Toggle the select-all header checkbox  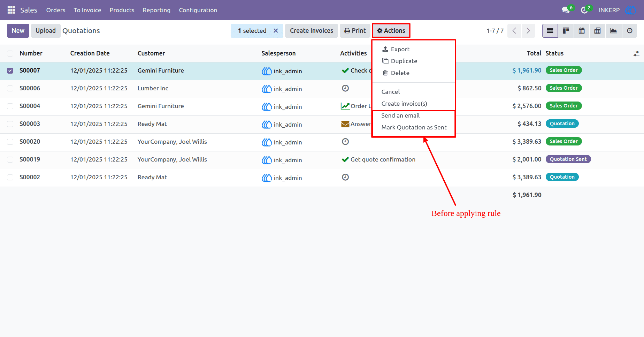(10, 53)
